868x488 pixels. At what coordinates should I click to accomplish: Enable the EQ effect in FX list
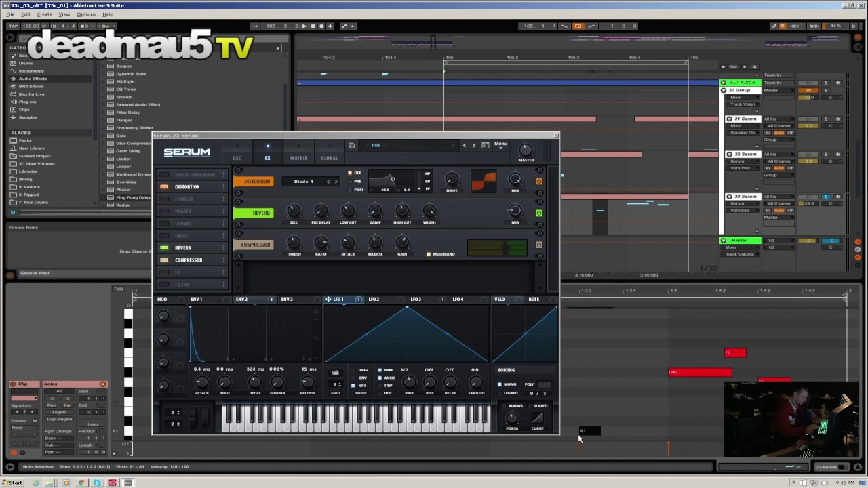[164, 272]
